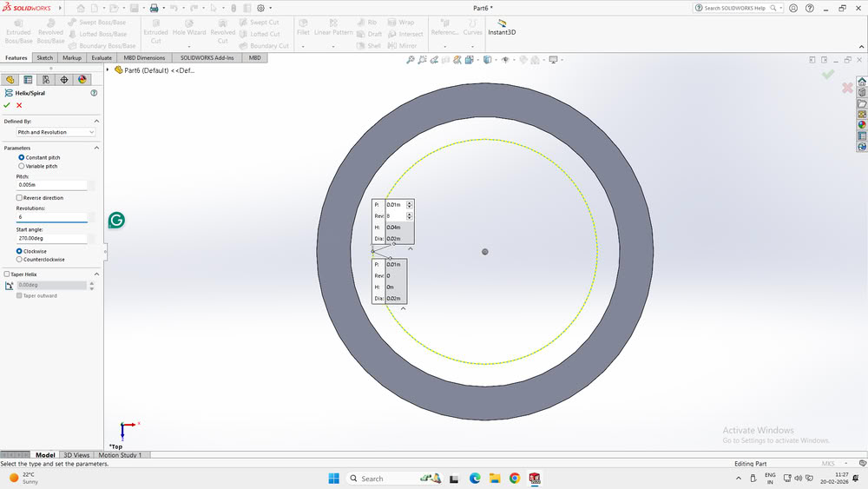This screenshot has height=489, width=868.
Task: Open the Pitch and Revolution dropdown
Action: (x=56, y=132)
